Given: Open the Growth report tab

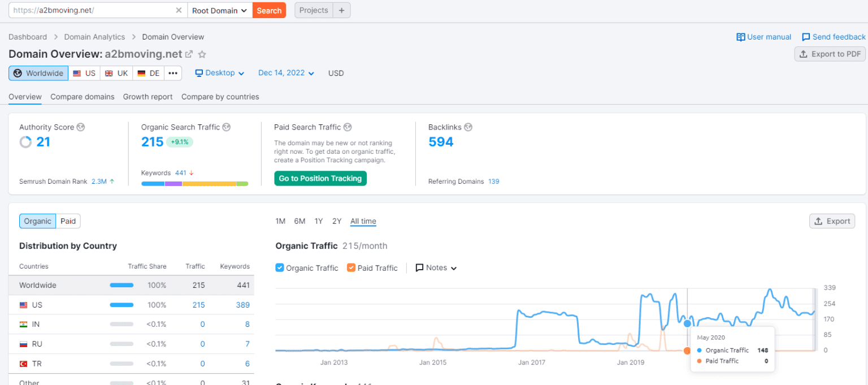Looking at the screenshot, I should (147, 97).
